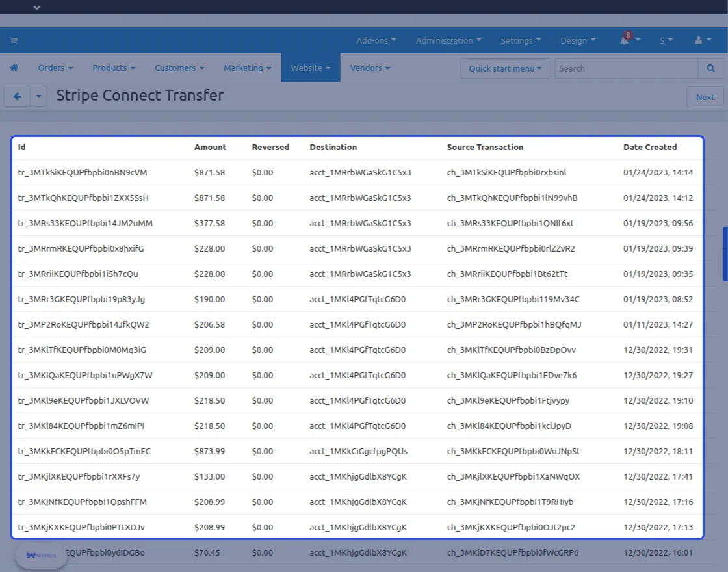The height and width of the screenshot is (572, 728).
Task: Click source ch_3MRrmRKEQUPfbpbi0rlZZvR2
Action: click(x=511, y=249)
